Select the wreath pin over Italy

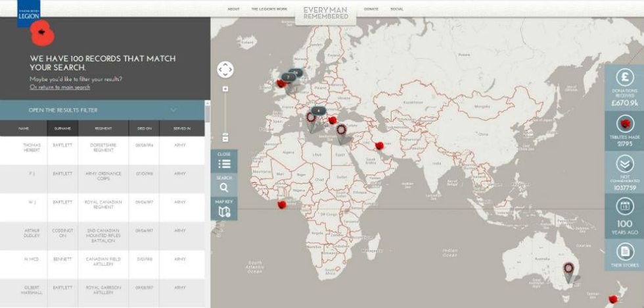[x=311, y=122]
